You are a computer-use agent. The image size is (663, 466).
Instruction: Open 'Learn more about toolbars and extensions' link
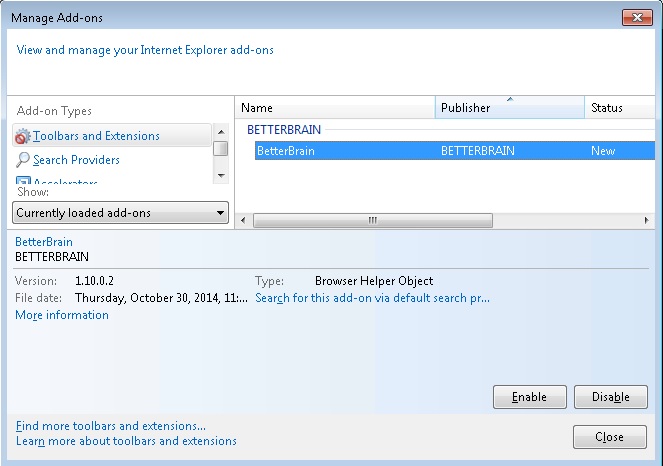(x=126, y=441)
